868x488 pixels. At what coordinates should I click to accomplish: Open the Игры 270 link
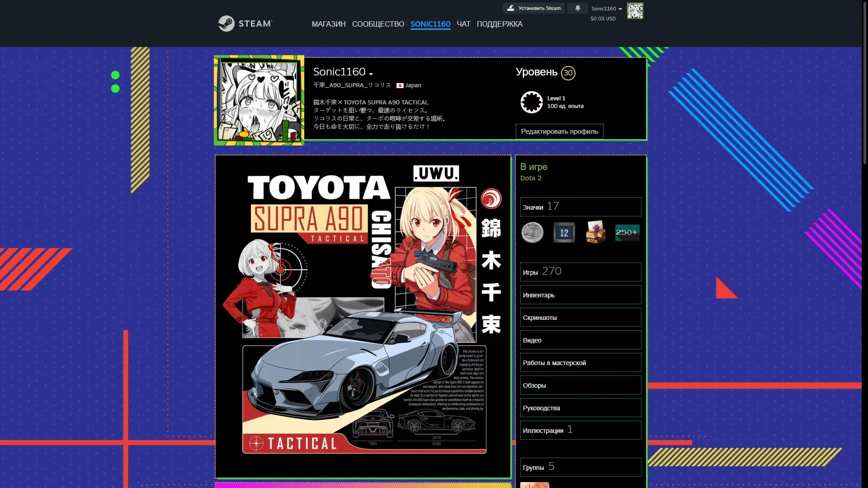(x=580, y=272)
